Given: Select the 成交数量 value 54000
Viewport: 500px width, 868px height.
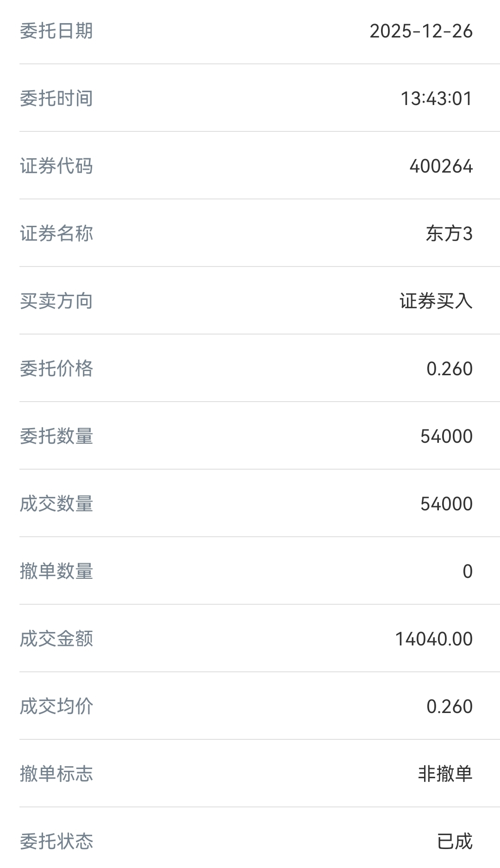Looking at the screenshot, I should (446, 504).
